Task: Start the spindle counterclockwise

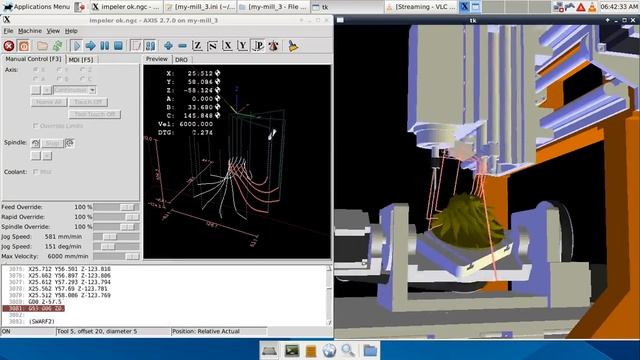Action: click(36, 143)
